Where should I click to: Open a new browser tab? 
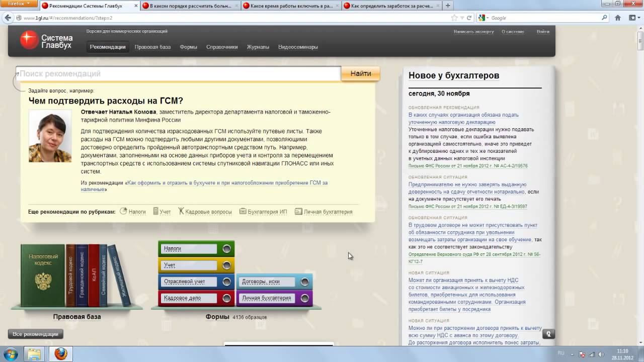448,6
